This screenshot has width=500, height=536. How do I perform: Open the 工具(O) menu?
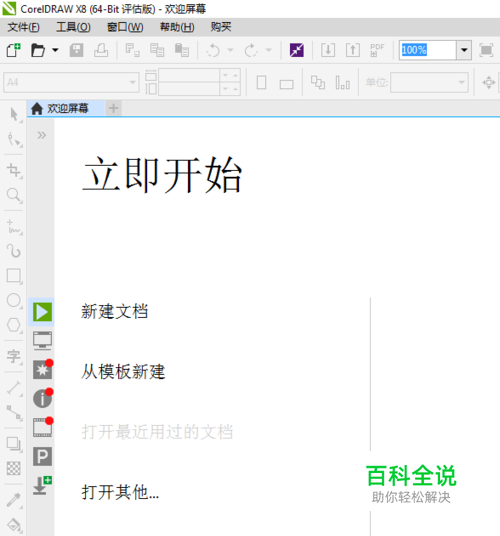pyautogui.click(x=73, y=27)
